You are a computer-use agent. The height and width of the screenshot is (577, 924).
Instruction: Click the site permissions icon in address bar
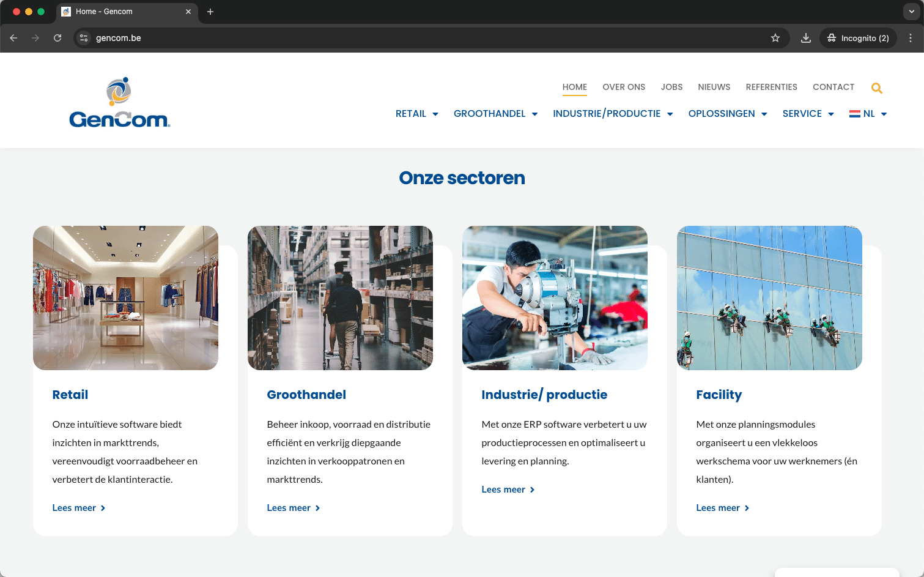[83, 37]
